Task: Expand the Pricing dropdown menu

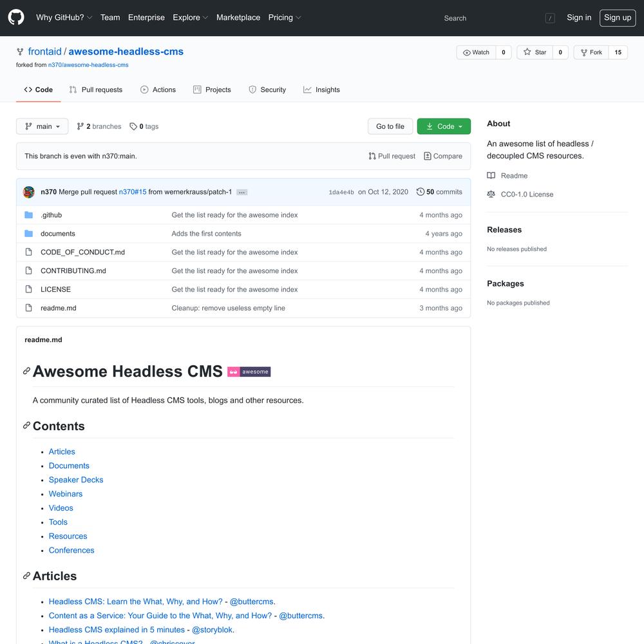Action: pos(285,17)
